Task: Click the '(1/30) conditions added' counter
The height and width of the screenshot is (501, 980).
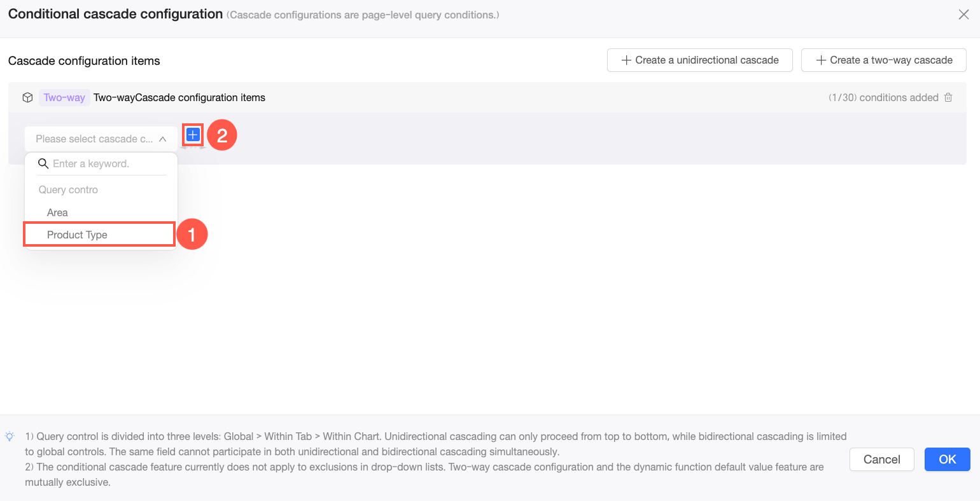Action: 883,97
